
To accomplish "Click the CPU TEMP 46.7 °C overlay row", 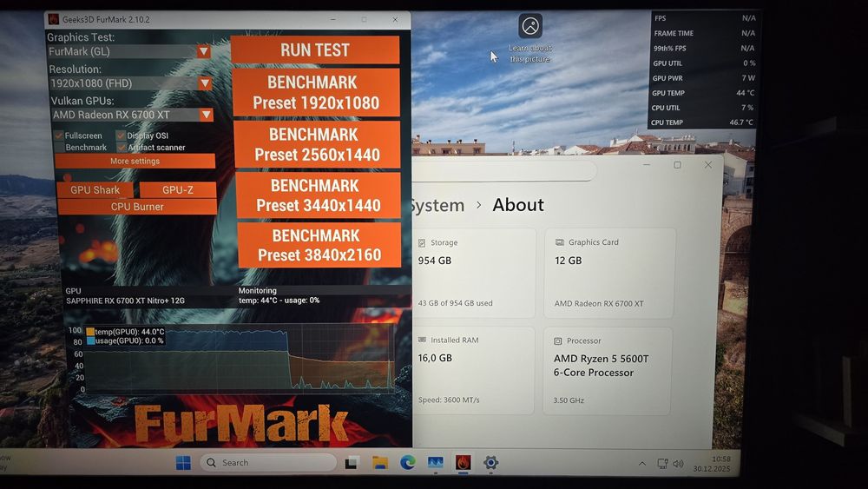I will tap(702, 122).
